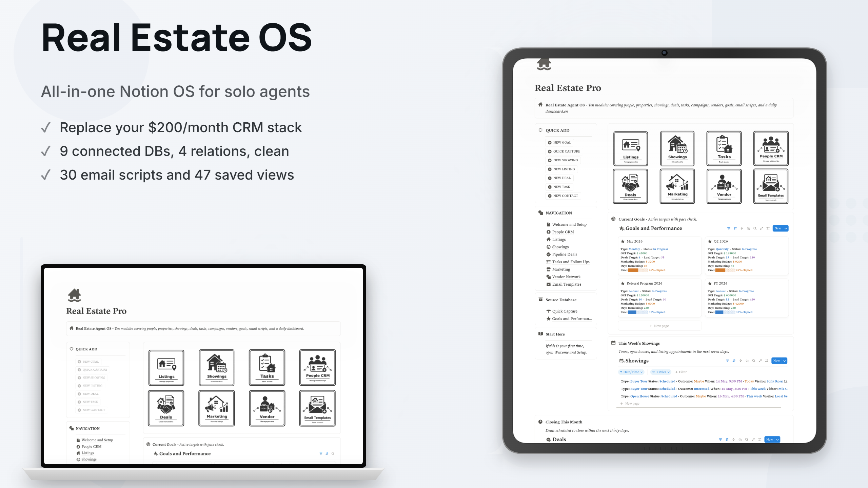Image resolution: width=868 pixels, height=488 pixels.
Task: Click the NEW TASK quick add button on the tablet
Action: (559, 187)
